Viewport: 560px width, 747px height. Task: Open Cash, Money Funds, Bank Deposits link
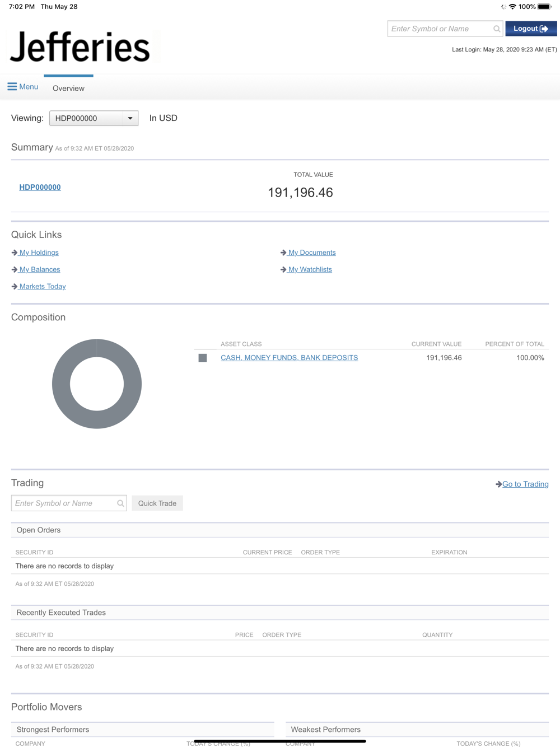point(289,358)
